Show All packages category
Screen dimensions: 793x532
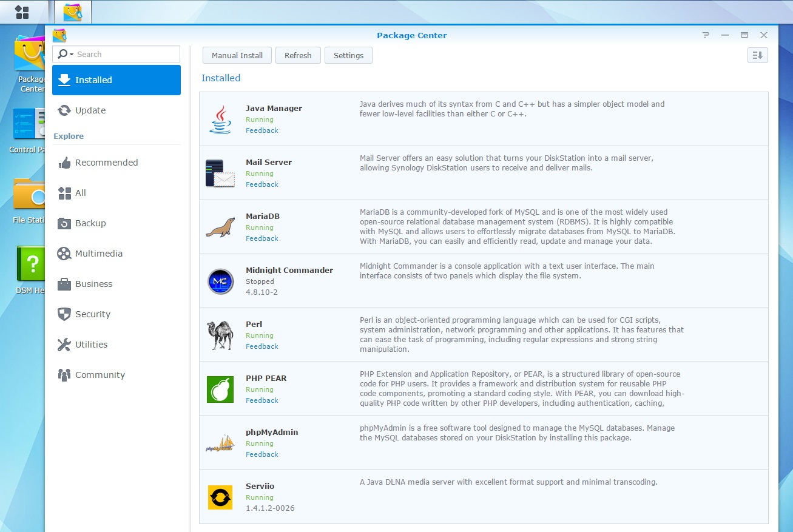[x=116, y=193]
